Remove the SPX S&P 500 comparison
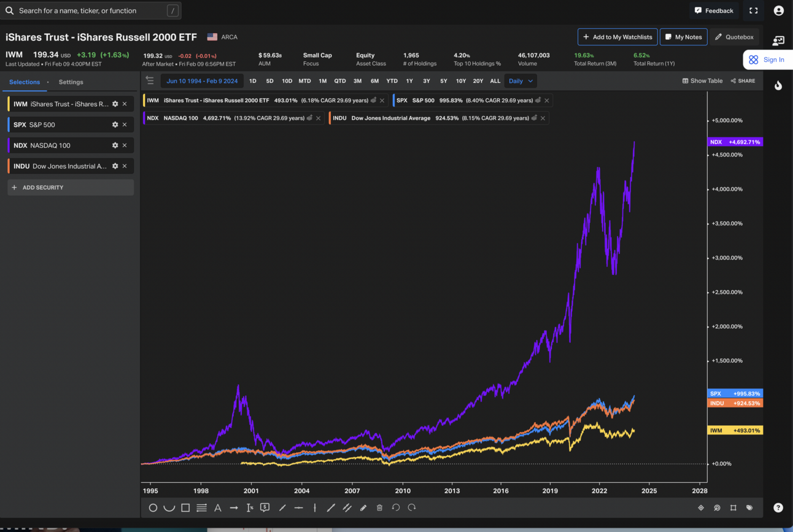 coord(546,100)
